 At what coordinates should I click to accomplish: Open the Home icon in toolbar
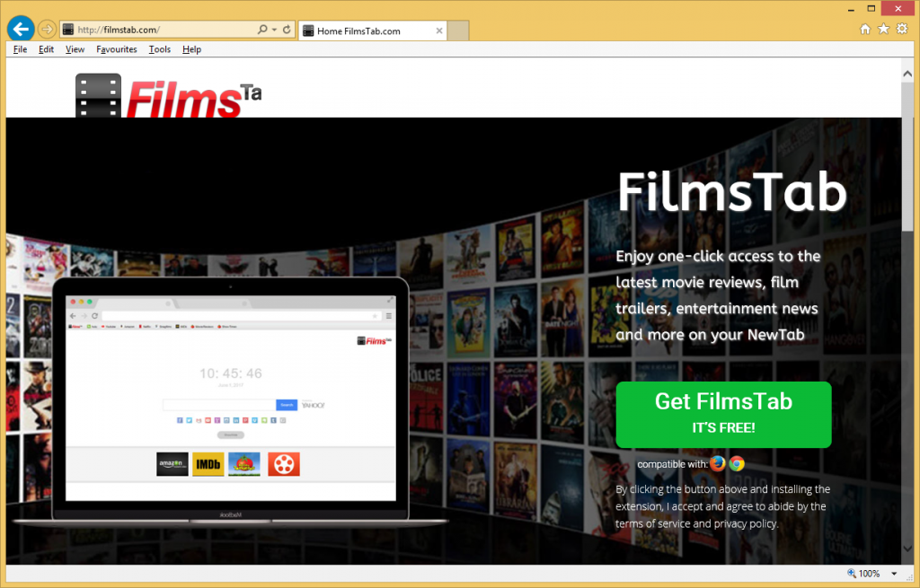pyautogui.click(x=865, y=29)
